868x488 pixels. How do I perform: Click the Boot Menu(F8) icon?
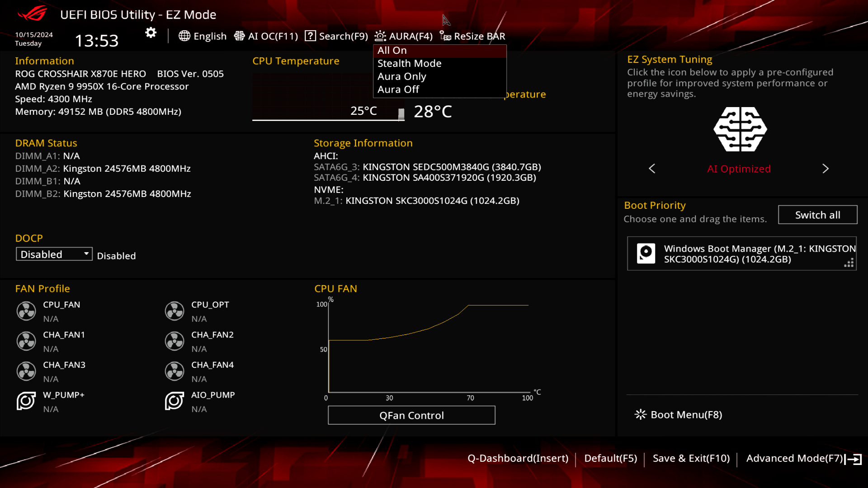641,414
